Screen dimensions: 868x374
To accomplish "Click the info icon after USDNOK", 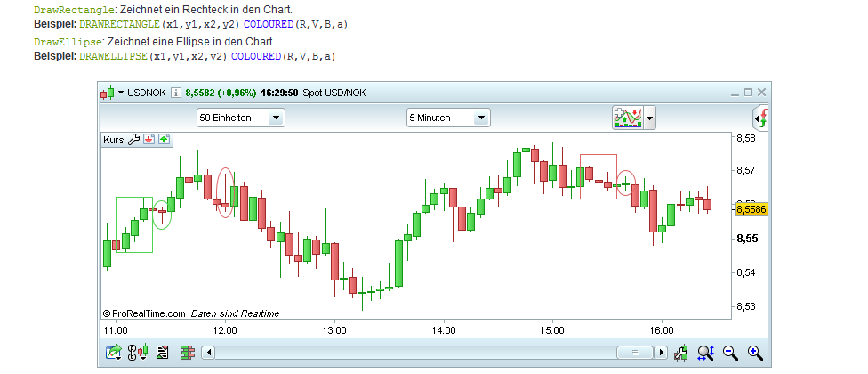I will (175, 93).
